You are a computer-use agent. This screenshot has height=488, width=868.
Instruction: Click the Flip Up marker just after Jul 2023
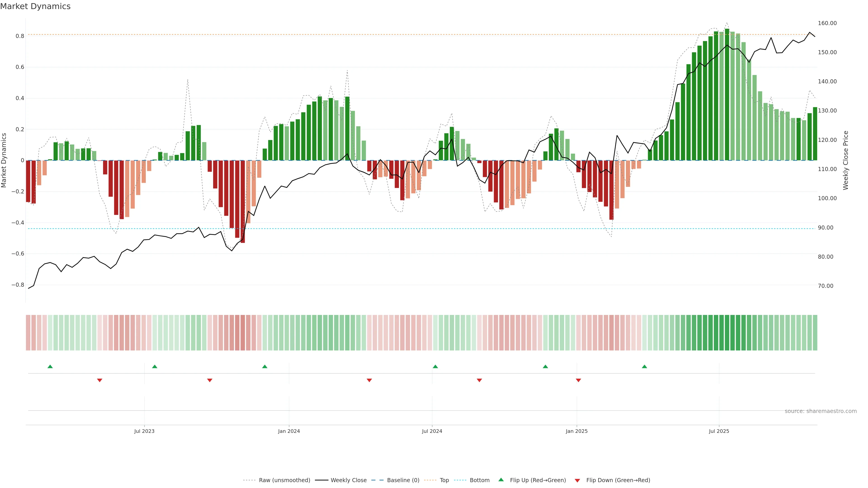[155, 366]
